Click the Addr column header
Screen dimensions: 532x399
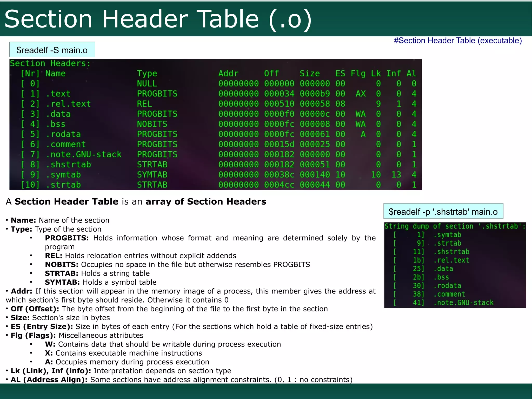point(228,73)
